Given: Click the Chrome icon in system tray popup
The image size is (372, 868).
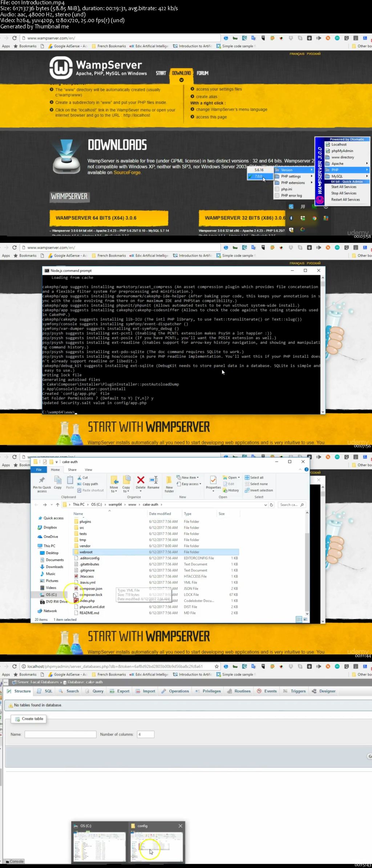Looking at the screenshot, I should [x=314, y=218].
